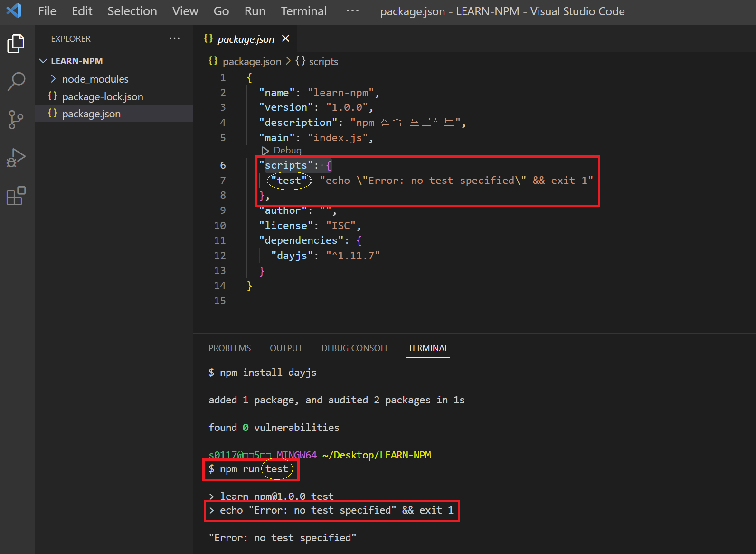
Task: Click the "index.js" value on line 5
Action: click(x=338, y=137)
